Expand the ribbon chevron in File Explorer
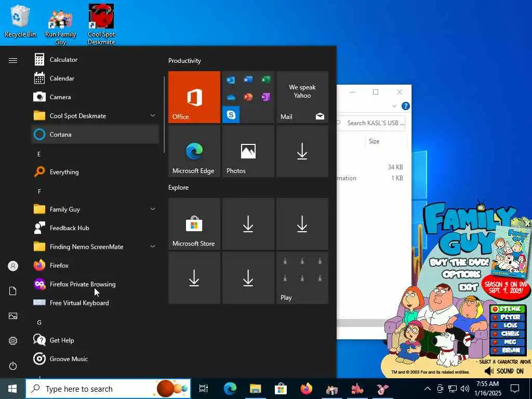The width and height of the screenshot is (532, 399). 394,106
